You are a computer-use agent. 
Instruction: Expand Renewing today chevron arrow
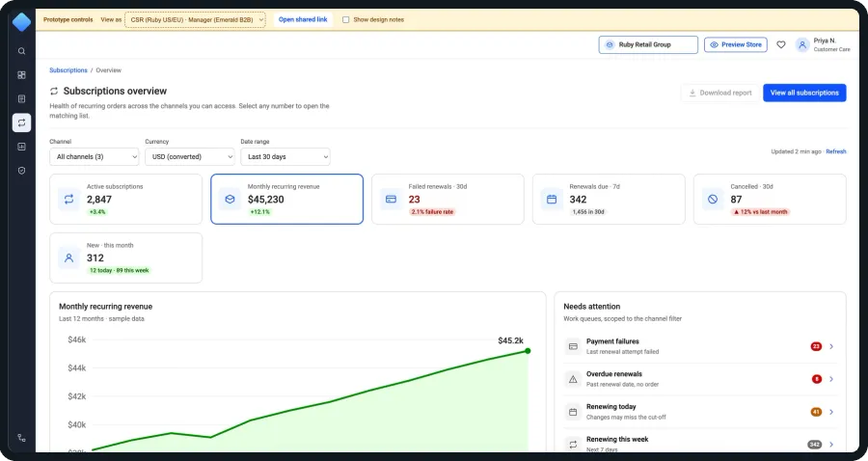(x=831, y=412)
